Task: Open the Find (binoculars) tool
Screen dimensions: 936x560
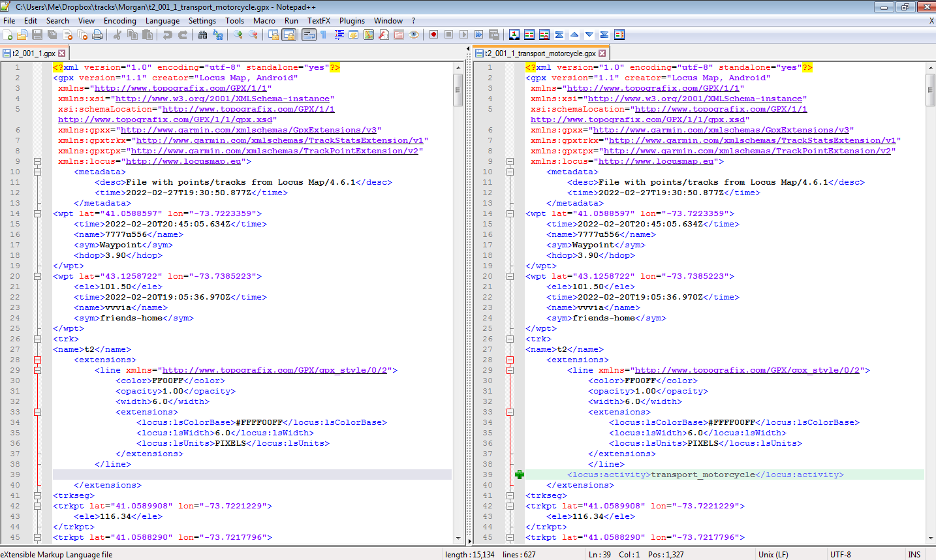Action: pos(203,35)
